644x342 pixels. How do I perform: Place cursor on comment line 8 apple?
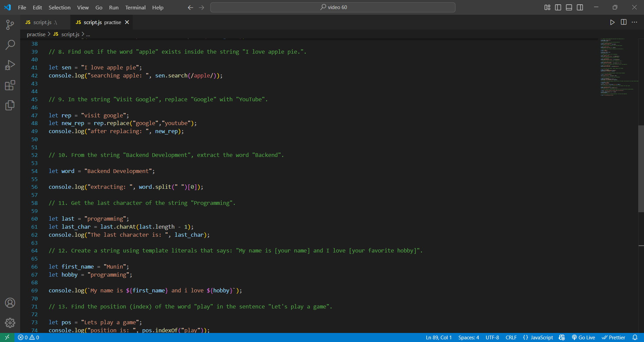coord(177,52)
